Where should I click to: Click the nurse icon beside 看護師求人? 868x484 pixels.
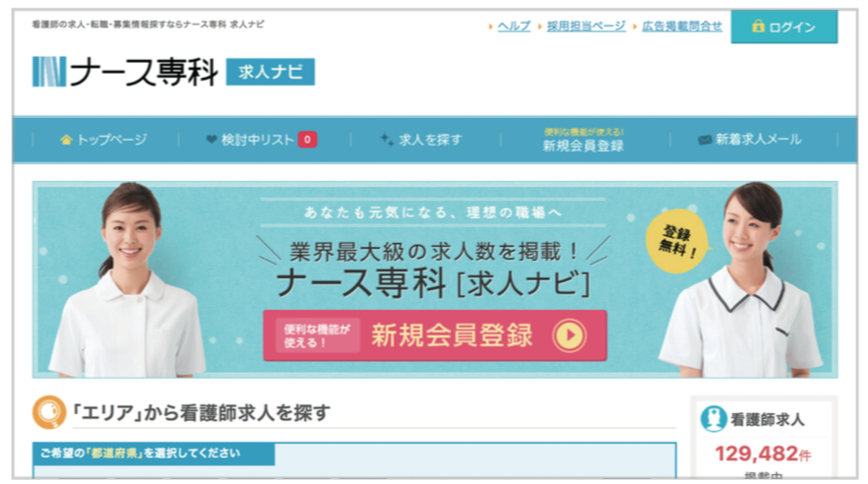(713, 419)
